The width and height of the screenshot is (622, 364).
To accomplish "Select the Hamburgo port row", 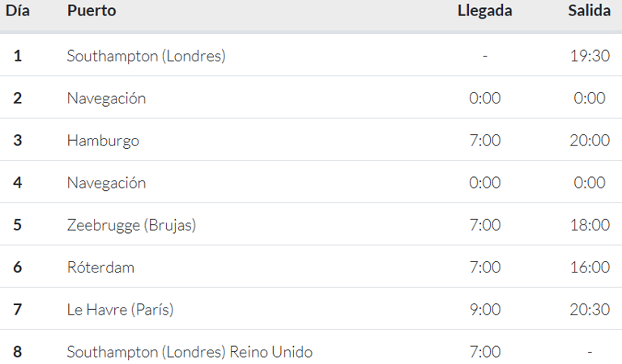I will 311,140.
